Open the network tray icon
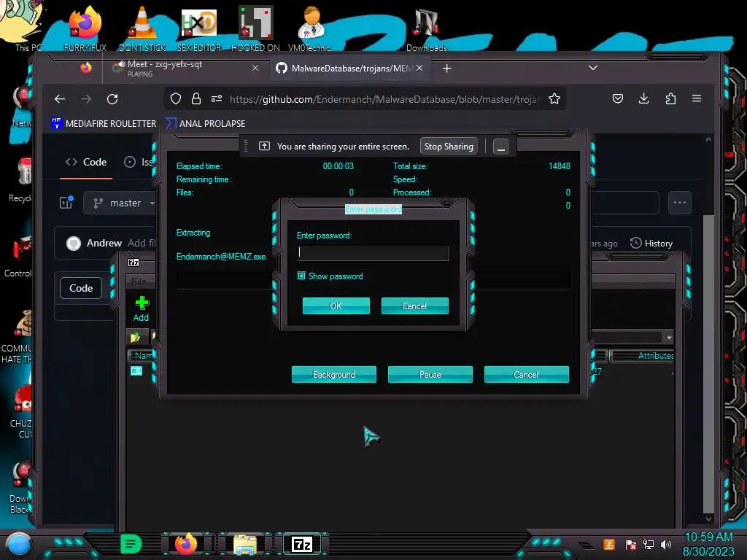 tap(649, 544)
